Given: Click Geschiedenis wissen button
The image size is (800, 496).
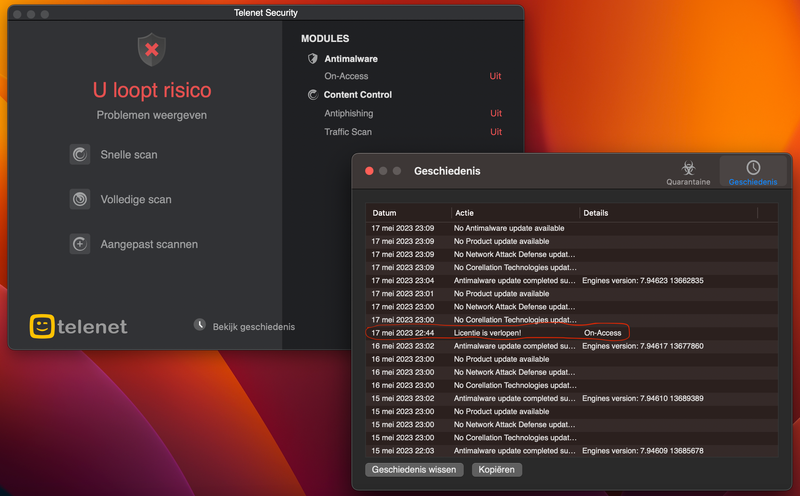Looking at the screenshot, I should (x=414, y=469).
